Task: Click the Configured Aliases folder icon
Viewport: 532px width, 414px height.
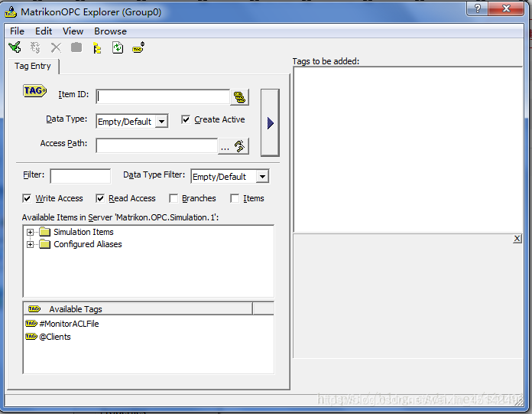Action: (45, 244)
